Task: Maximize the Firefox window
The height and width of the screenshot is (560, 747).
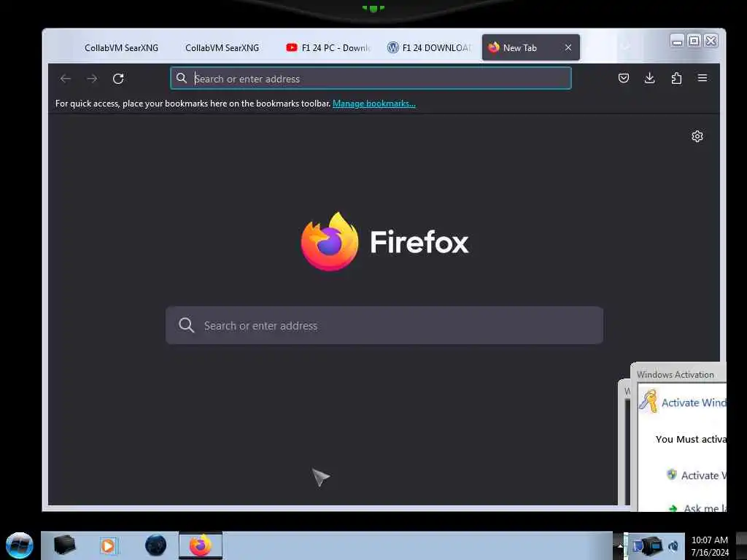Action: point(694,41)
